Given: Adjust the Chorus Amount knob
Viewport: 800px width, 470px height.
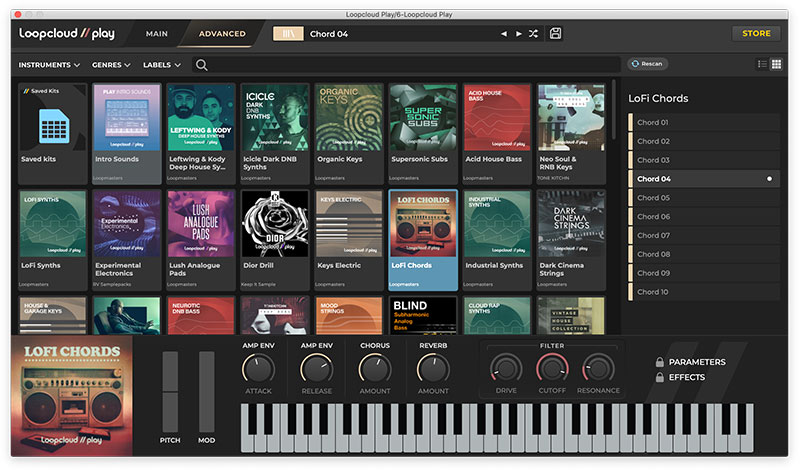Looking at the screenshot, I should [375, 369].
